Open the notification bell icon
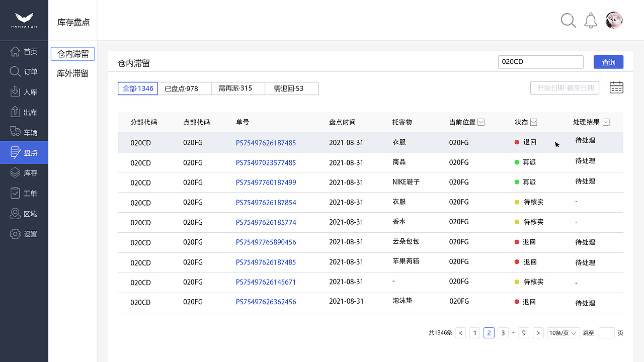 [x=590, y=21]
